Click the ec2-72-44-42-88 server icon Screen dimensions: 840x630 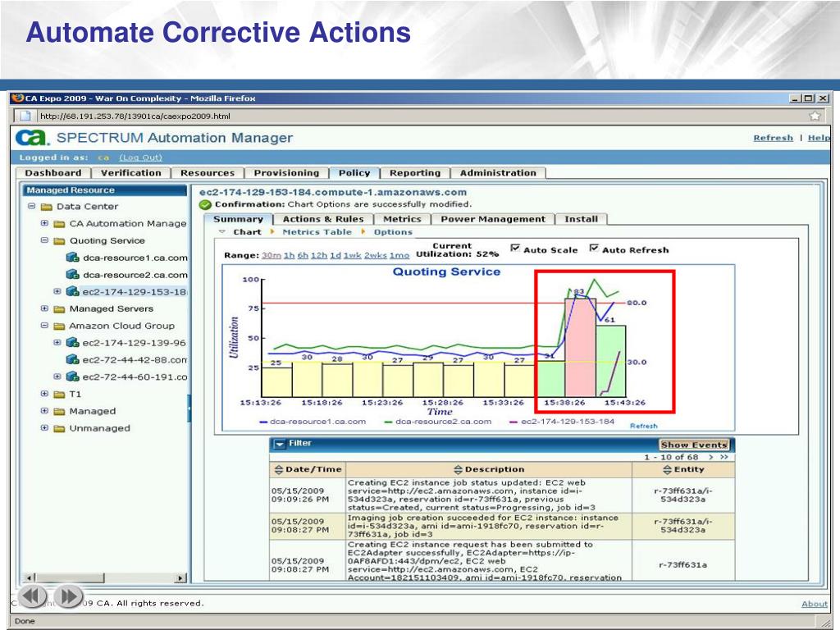(72, 360)
